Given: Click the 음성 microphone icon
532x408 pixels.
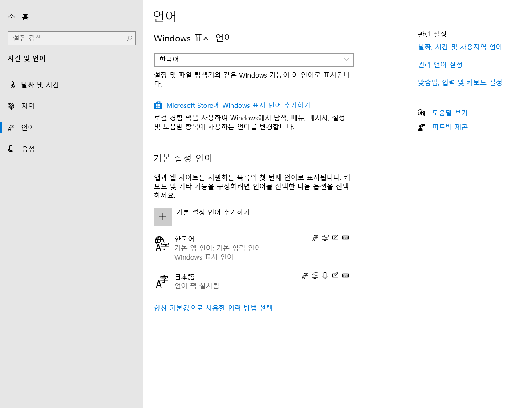Looking at the screenshot, I should click(x=11, y=149).
